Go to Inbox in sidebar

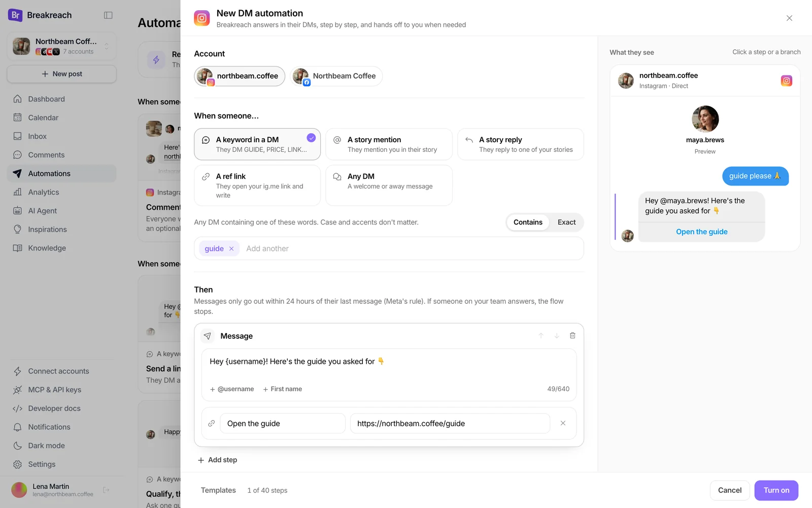point(62,136)
